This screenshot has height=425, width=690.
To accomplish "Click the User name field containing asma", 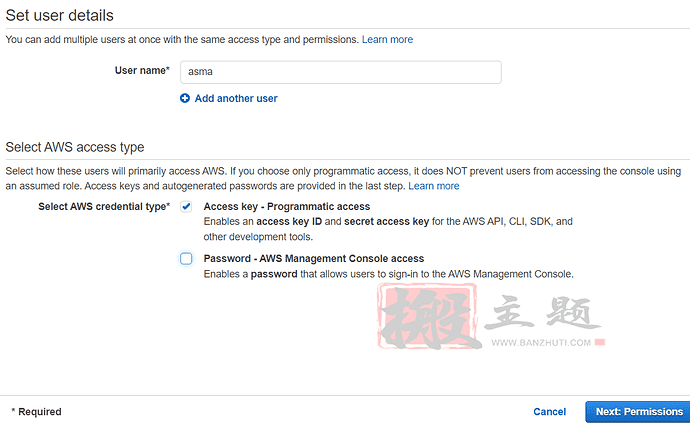I will coord(340,72).
